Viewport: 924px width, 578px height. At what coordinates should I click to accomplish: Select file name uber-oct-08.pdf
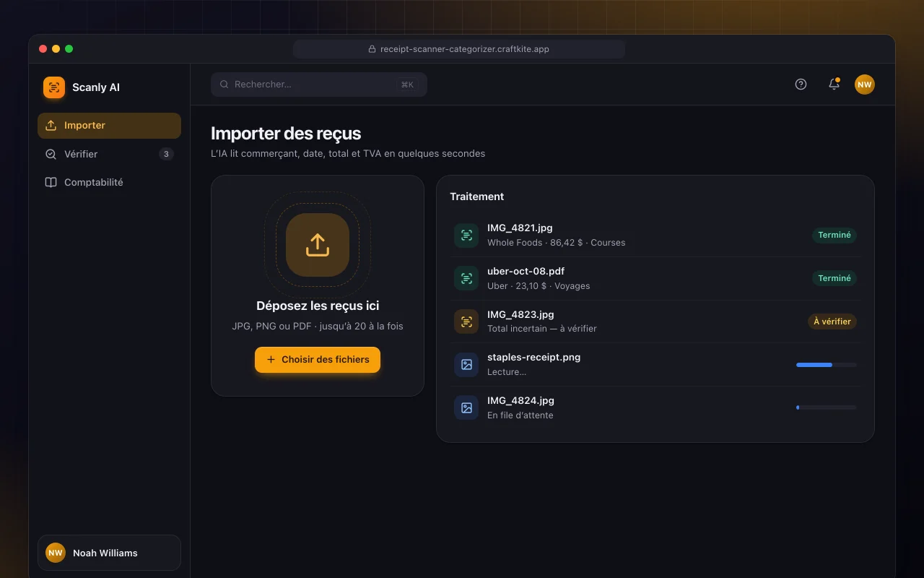526,271
